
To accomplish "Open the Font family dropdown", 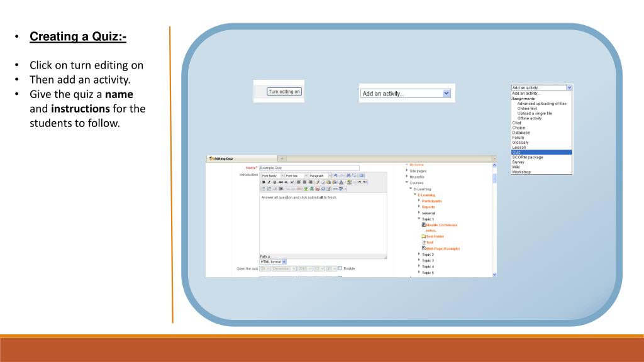I will click(273, 176).
